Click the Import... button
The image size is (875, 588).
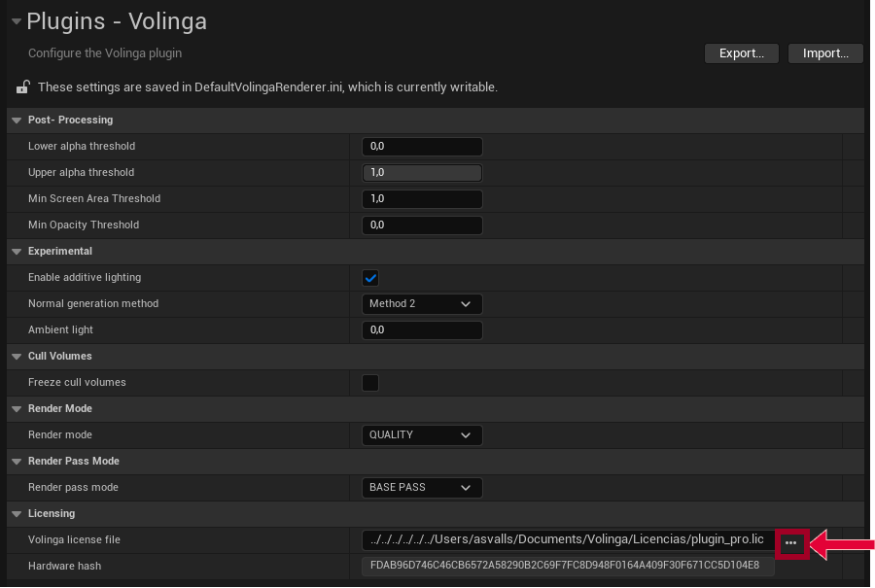pos(825,53)
